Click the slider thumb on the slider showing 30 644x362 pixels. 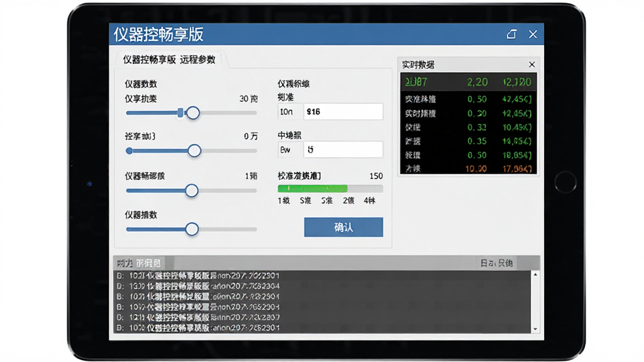pyautogui.click(x=192, y=113)
